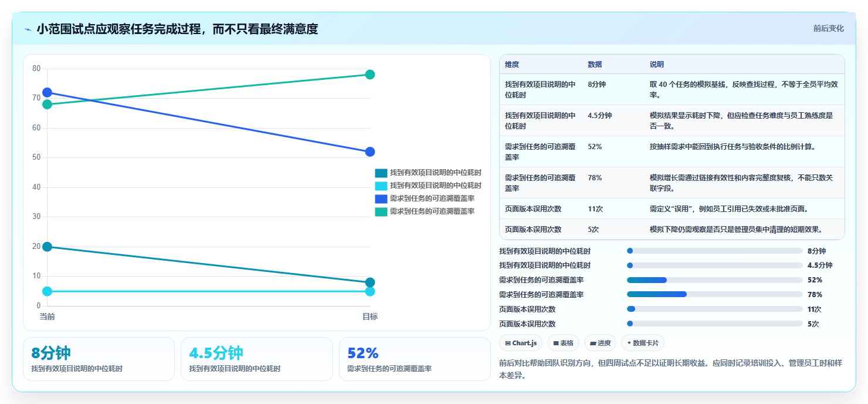Screen dimensions: 868x404
Task: Open the Chart.js chip
Action: point(521,343)
